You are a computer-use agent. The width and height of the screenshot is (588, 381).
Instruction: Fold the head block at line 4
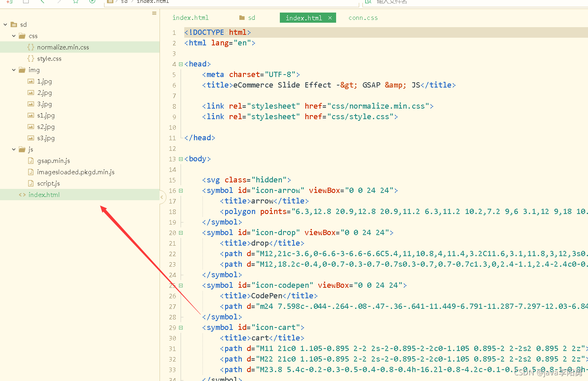181,64
